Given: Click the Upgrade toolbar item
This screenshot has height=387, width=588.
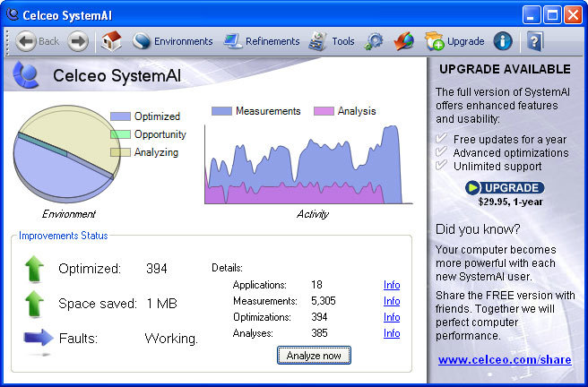Looking at the screenshot, I should [454, 41].
